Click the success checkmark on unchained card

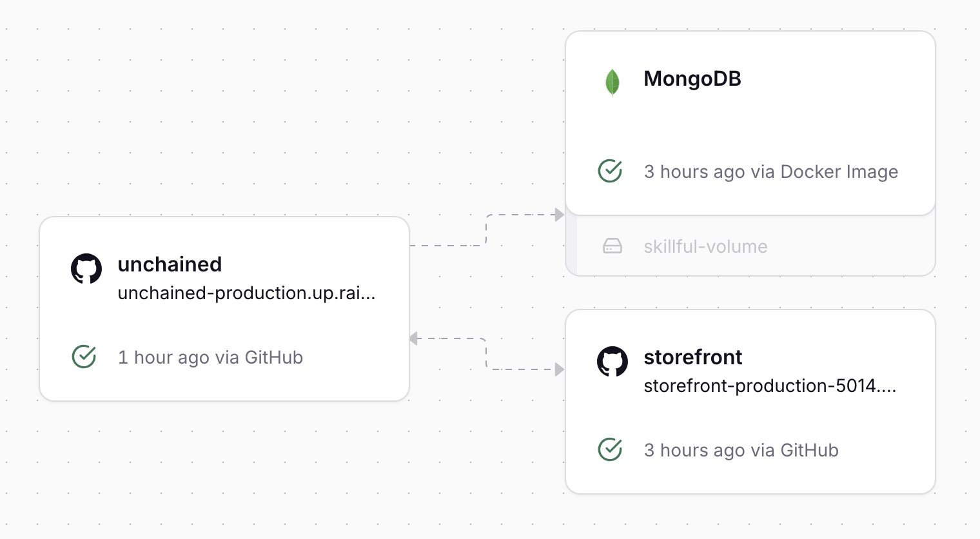[x=84, y=357]
